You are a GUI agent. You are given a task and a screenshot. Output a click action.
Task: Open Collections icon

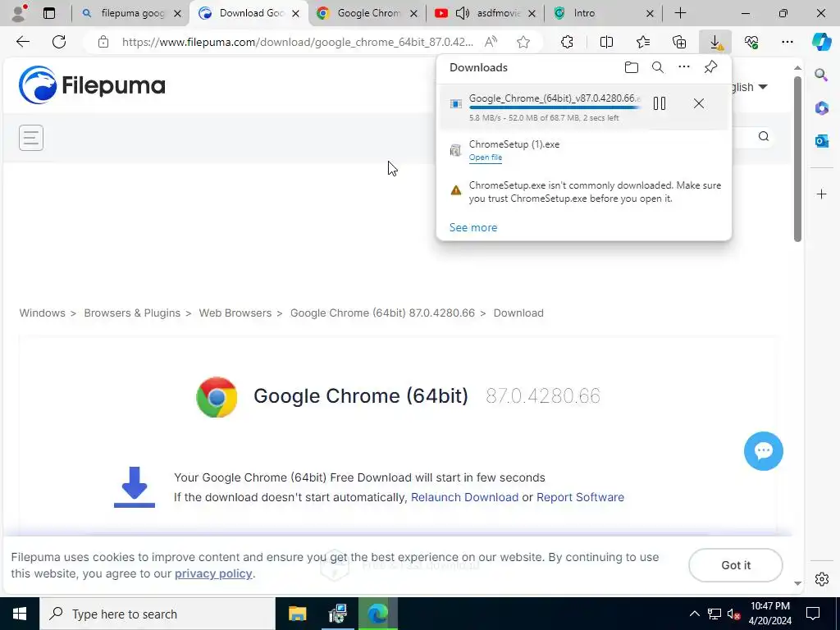click(x=679, y=42)
